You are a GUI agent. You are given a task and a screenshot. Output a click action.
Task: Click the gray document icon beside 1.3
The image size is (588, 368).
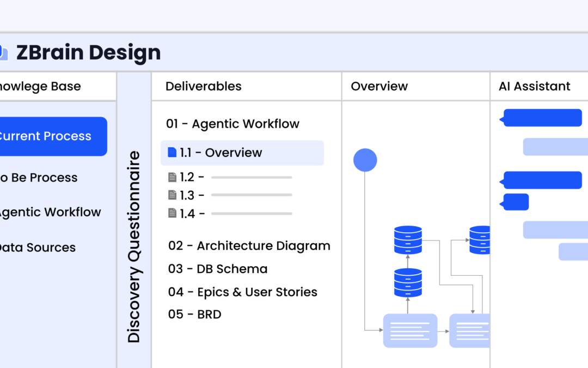point(172,195)
